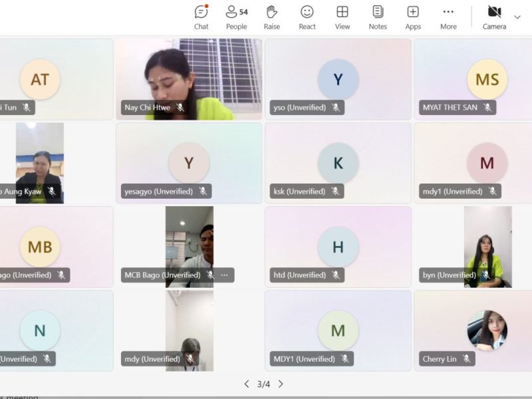This screenshot has width=532, height=399.
Task: Click the AT avatar circle
Action: point(40,79)
